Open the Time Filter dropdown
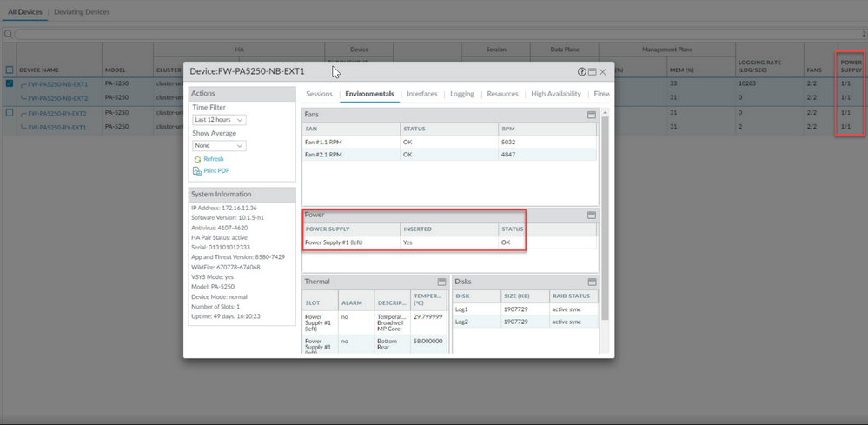The width and height of the screenshot is (868, 425). click(x=219, y=120)
